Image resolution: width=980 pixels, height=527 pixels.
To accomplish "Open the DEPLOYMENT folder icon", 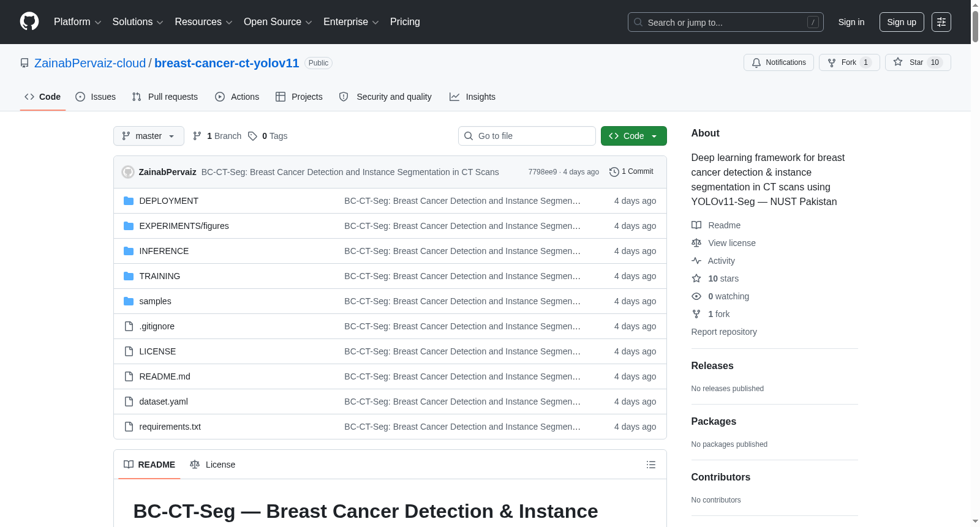I will 129,201.
